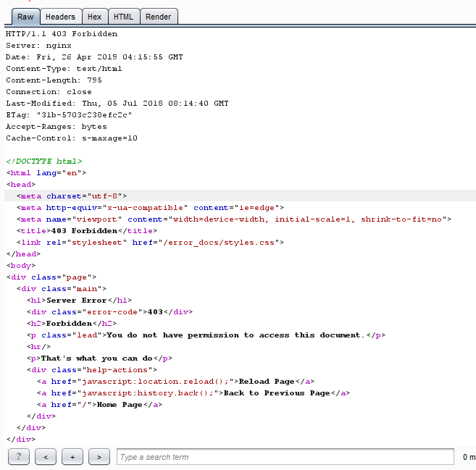The height and width of the screenshot is (470, 476).
Task: Click the 'Reload Page' anchor line
Action: pos(176,382)
